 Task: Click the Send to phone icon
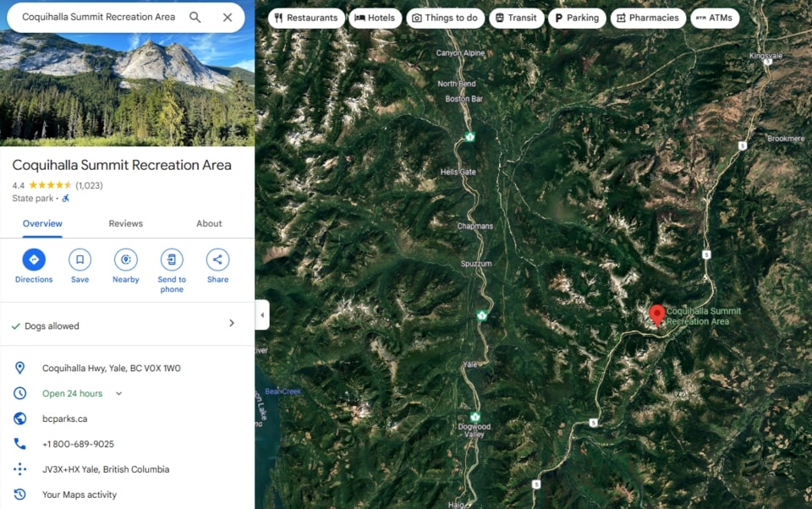pos(172,260)
